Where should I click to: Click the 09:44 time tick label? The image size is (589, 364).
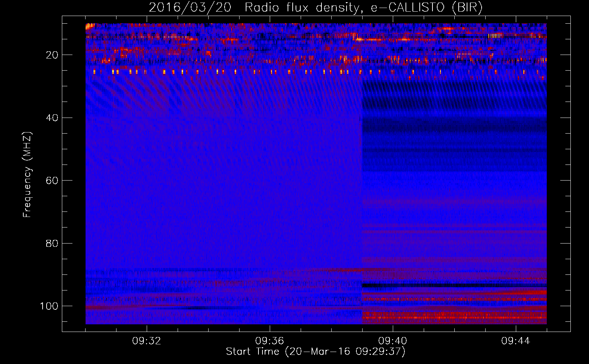click(x=516, y=341)
